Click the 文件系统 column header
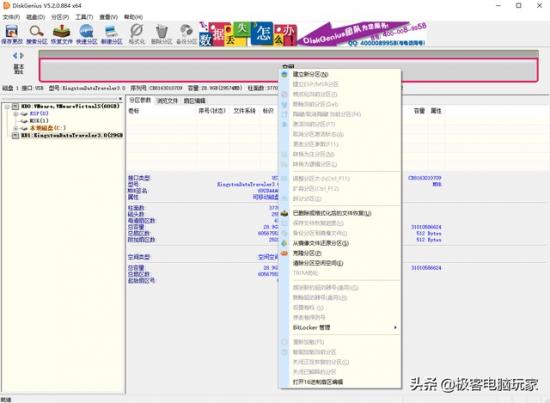The image size is (550, 403). click(x=244, y=111)
